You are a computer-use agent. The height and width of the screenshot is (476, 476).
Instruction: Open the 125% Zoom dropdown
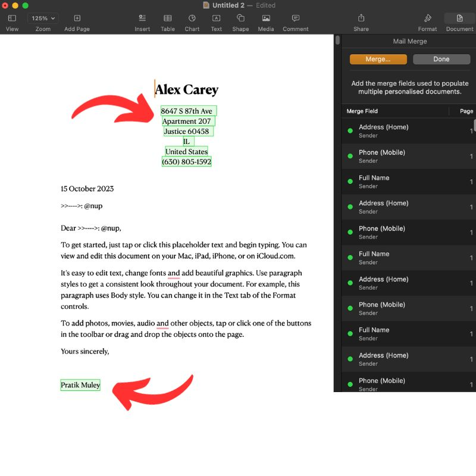pos(43,18)
